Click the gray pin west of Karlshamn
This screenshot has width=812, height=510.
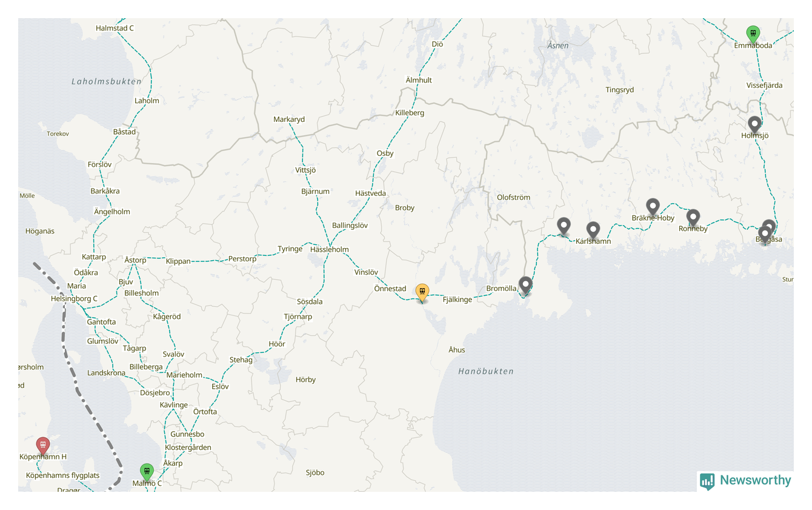click(564, 227)
